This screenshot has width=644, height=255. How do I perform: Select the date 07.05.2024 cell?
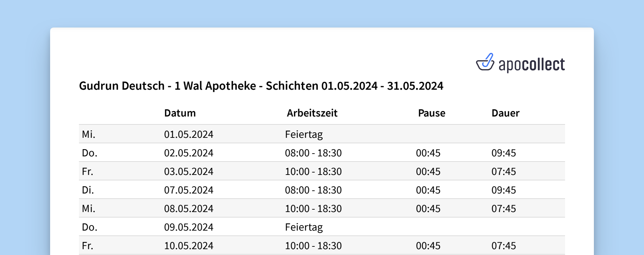[x=188, y=190]
